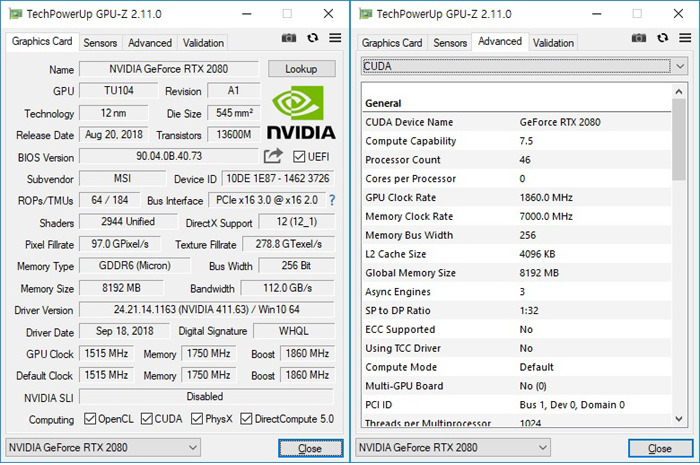Click the Device ID field value
The image size is (700, 465).
pos(278,179)
